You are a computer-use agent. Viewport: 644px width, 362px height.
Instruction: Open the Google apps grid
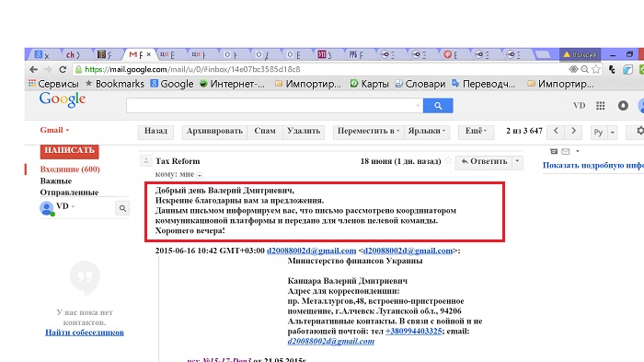pos(601,106)
